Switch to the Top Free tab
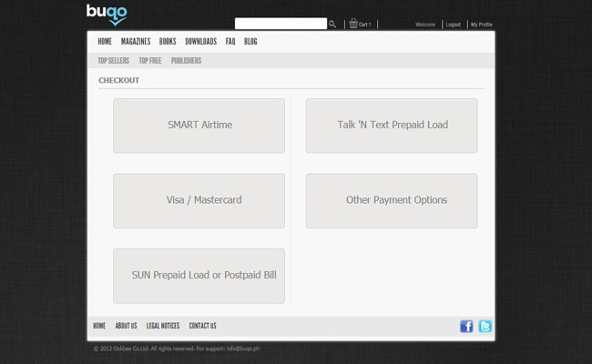 (x=149, y=61)
